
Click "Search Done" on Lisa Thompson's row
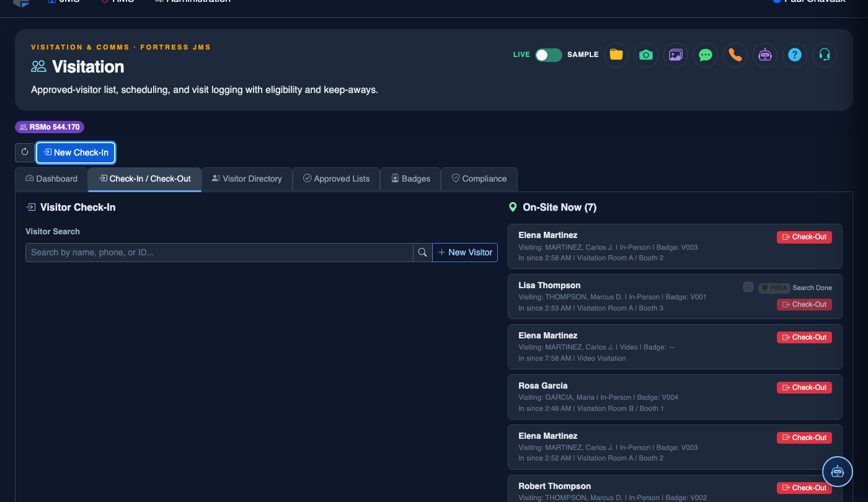pos(812,288)
